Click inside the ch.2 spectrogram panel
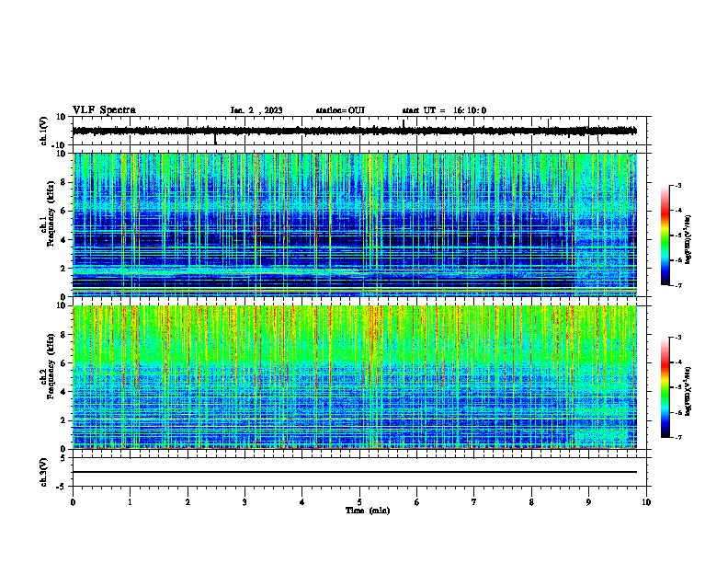This screenshot has height=563, width=728. point(355,377)
